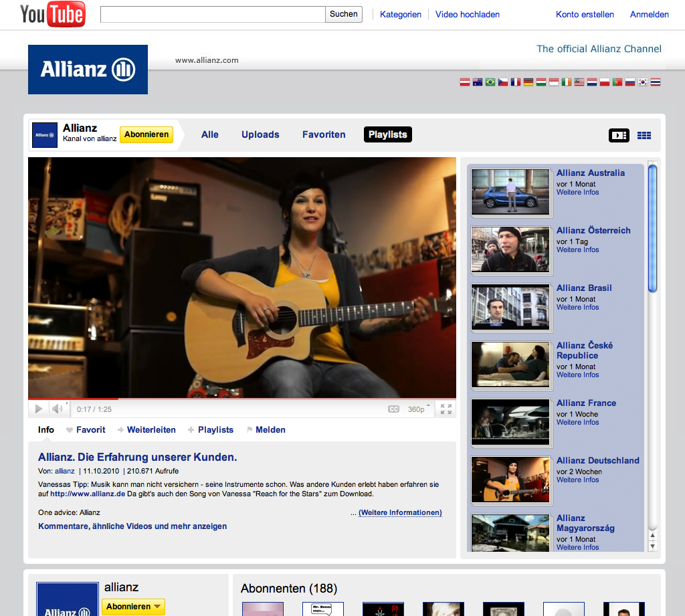Open the Favoriten tab
Screen dimensions: 685x616
(324, 134)
